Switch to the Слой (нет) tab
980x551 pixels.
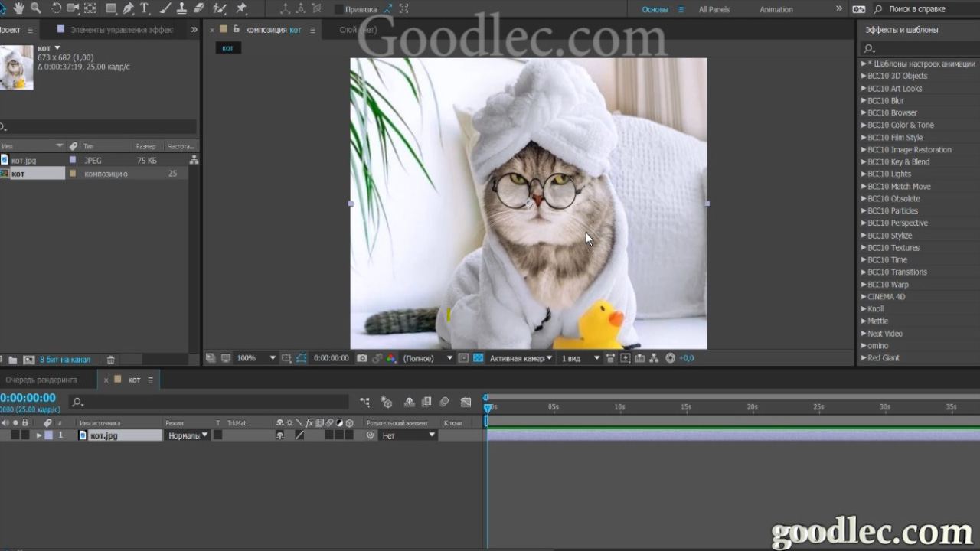click(358, 30)
